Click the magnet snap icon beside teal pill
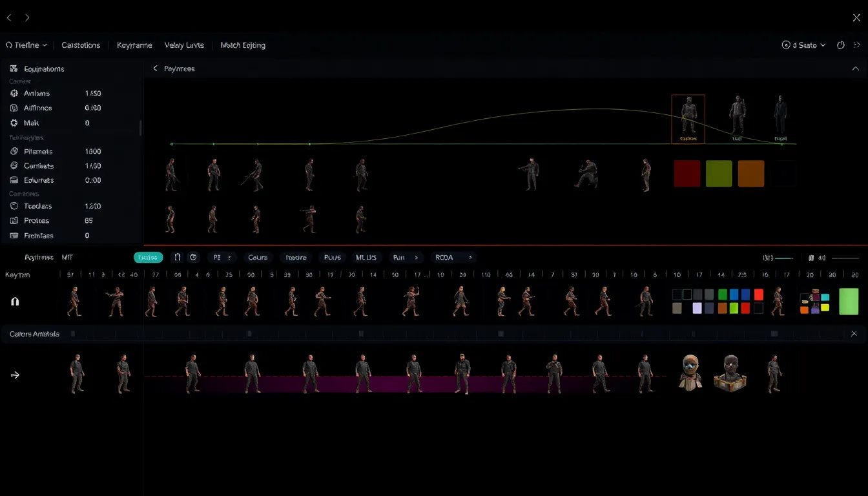 178,257
